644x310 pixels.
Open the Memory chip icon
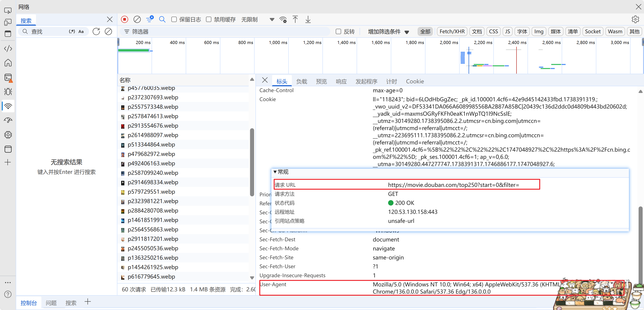[x=8, y=135]
